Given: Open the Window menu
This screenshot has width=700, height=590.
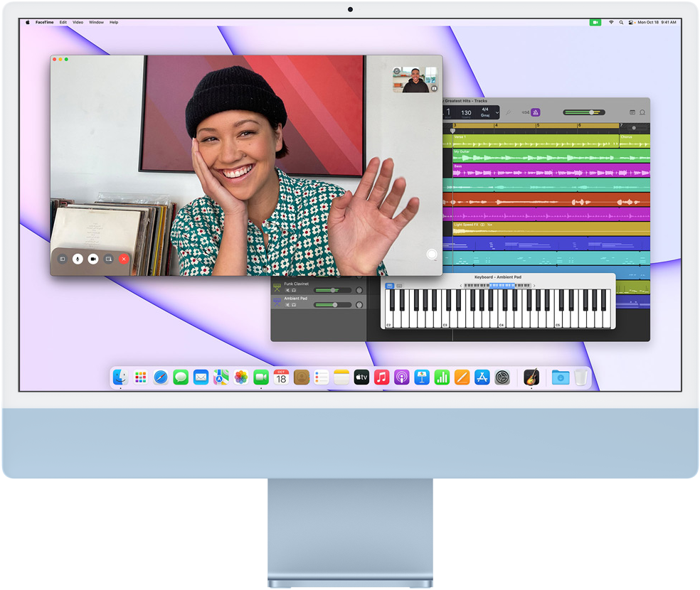Looking at the screenshot, I should [96, 22].
